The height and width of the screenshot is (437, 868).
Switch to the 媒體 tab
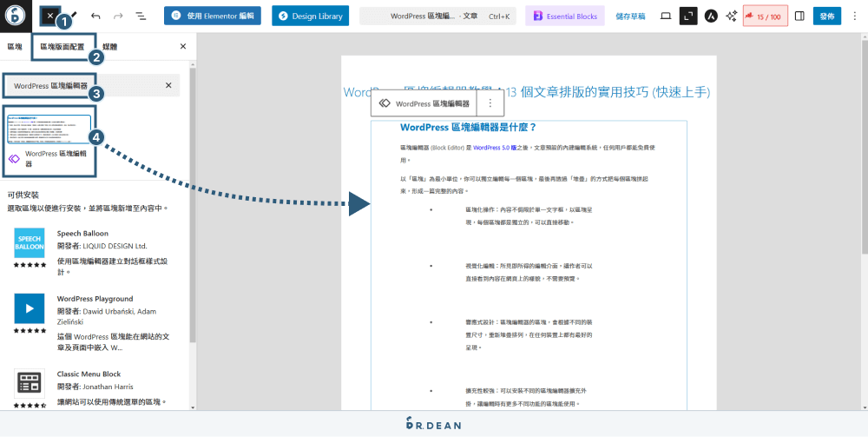(109, 47)
